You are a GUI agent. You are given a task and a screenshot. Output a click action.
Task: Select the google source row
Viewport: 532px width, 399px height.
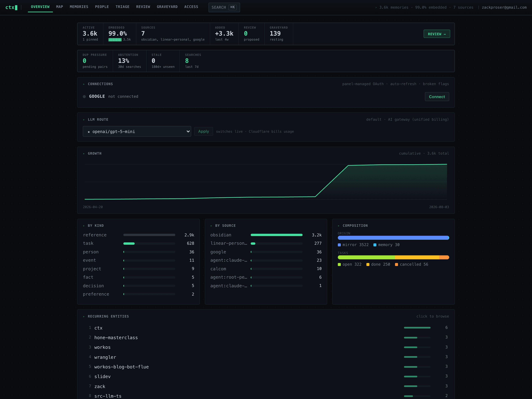click(266, 252)
